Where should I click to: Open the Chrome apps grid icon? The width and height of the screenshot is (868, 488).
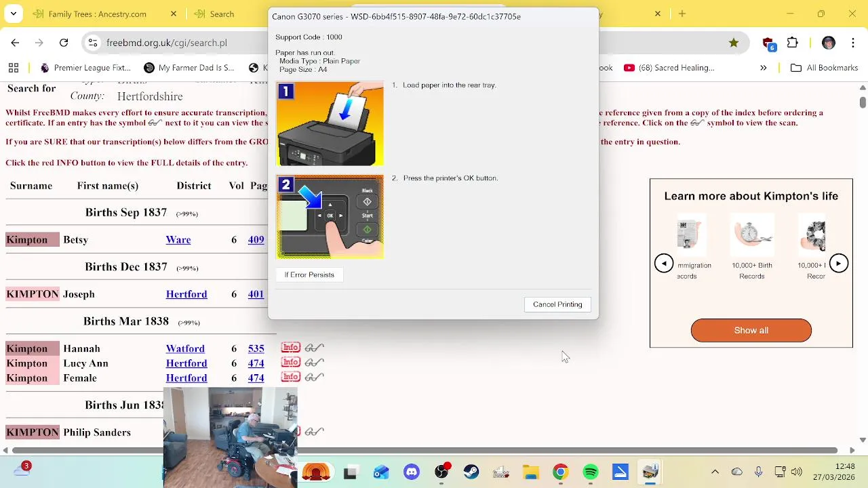pos(13,68)
